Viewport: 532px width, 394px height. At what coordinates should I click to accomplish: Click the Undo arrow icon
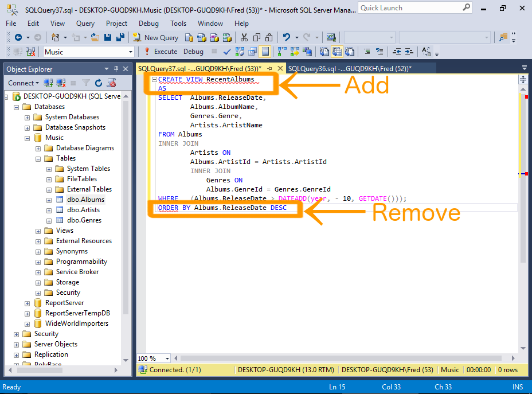[285, 37]
